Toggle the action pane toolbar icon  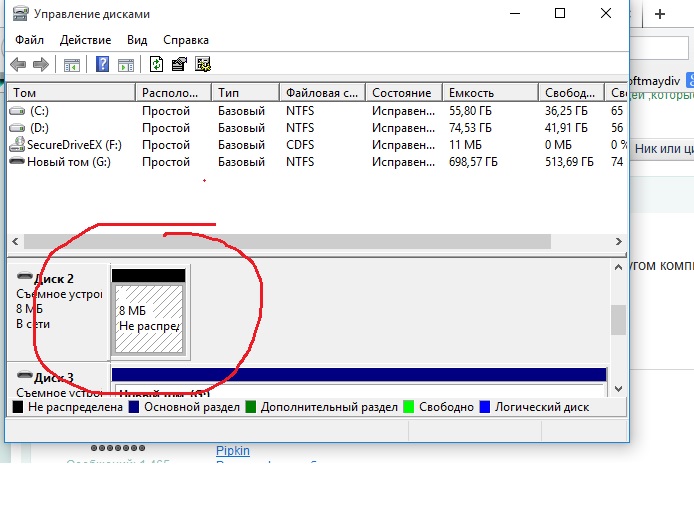(x=126, y=65)
